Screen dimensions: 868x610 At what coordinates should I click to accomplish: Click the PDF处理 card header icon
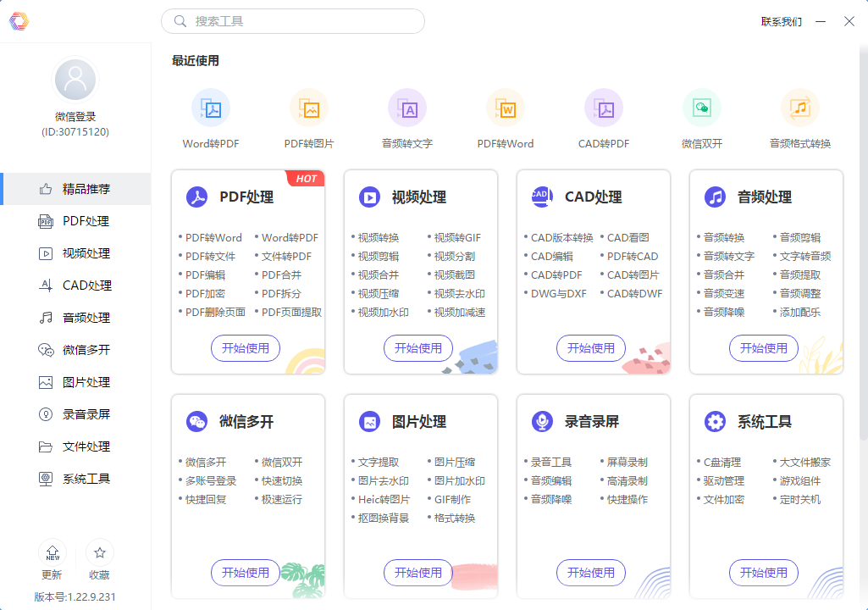pos(196,197)
